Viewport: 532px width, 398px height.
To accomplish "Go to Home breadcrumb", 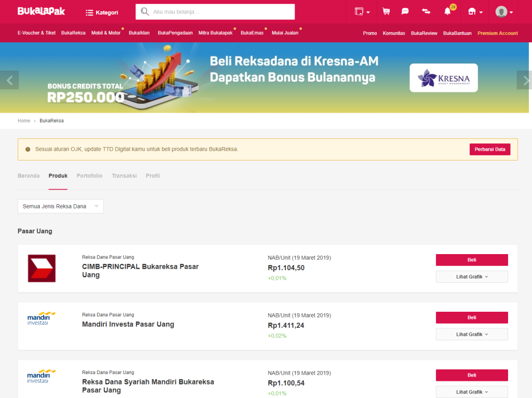I will pyautogui.click(x=24, y=121).
